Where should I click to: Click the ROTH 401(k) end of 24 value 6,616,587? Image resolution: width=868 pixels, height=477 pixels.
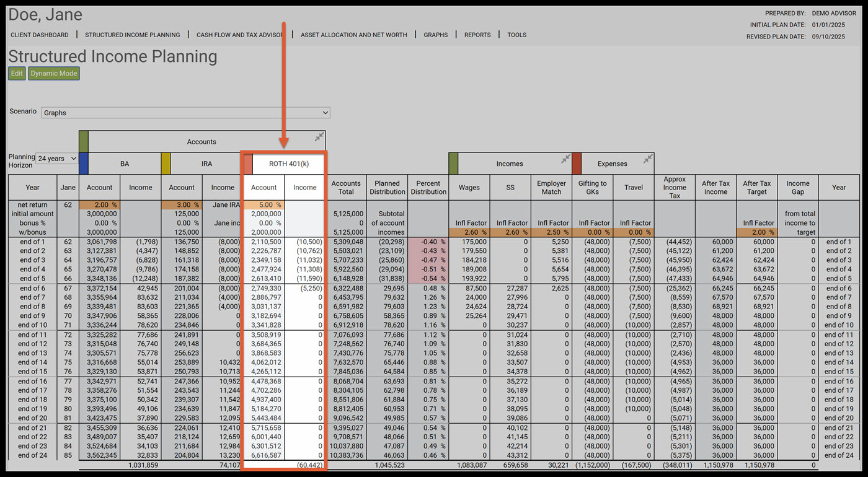point(265,455)
